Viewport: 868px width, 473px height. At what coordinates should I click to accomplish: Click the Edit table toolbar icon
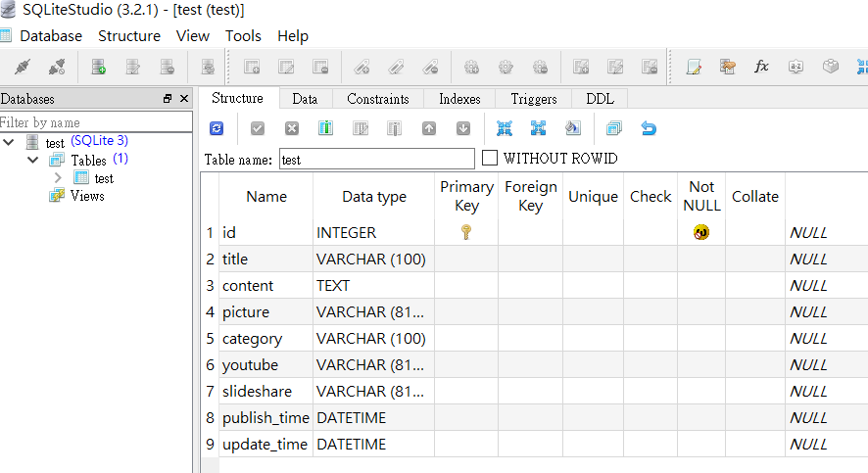click(286, 67)
